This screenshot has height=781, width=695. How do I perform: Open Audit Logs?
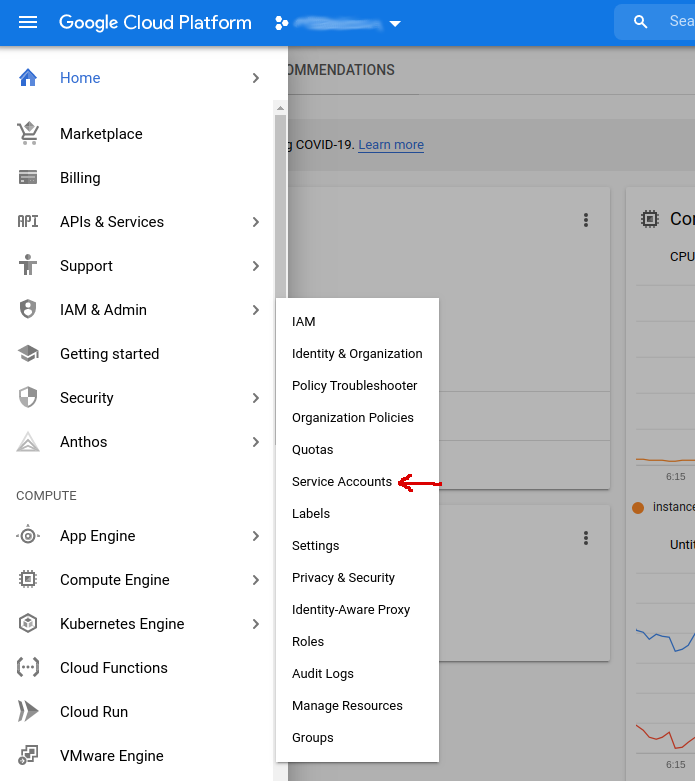(357, 673)
